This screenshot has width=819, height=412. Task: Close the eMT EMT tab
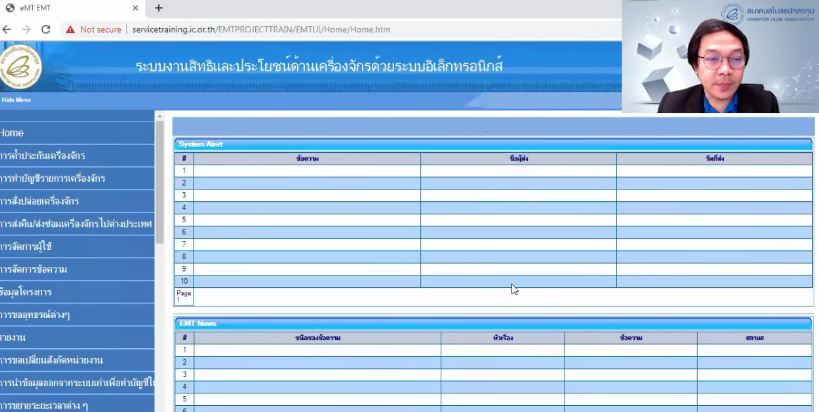coord(135,8)
